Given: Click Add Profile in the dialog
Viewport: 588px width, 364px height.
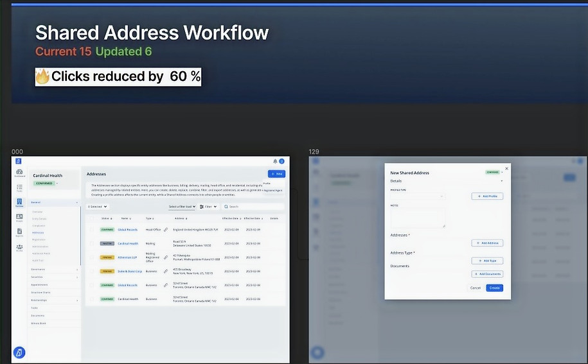Looking at the screenshot, I should pos(487,196).
